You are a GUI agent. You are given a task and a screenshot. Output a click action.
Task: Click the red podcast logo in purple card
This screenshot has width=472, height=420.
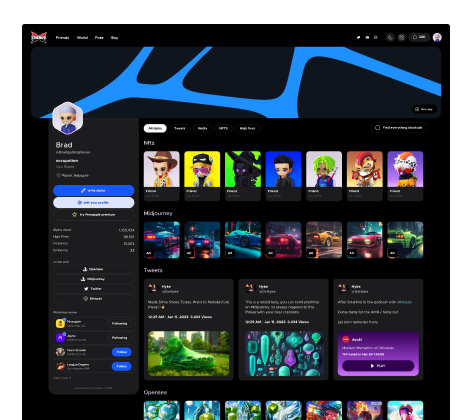pyautogui.click(x=346, y=339)
